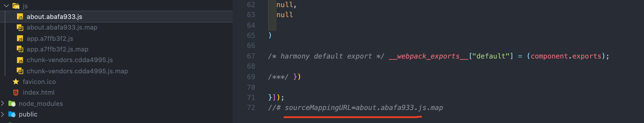Click line number 67 in gutter

coord(251,56)
